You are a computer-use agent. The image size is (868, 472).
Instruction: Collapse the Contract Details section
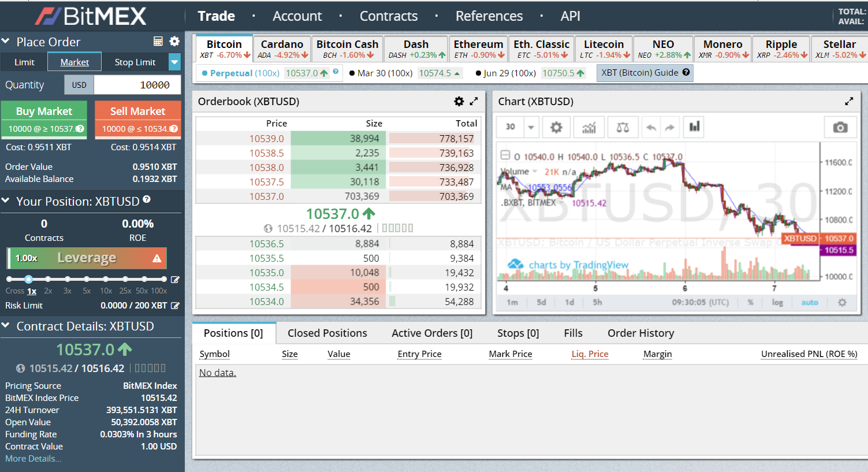(6, 326)
